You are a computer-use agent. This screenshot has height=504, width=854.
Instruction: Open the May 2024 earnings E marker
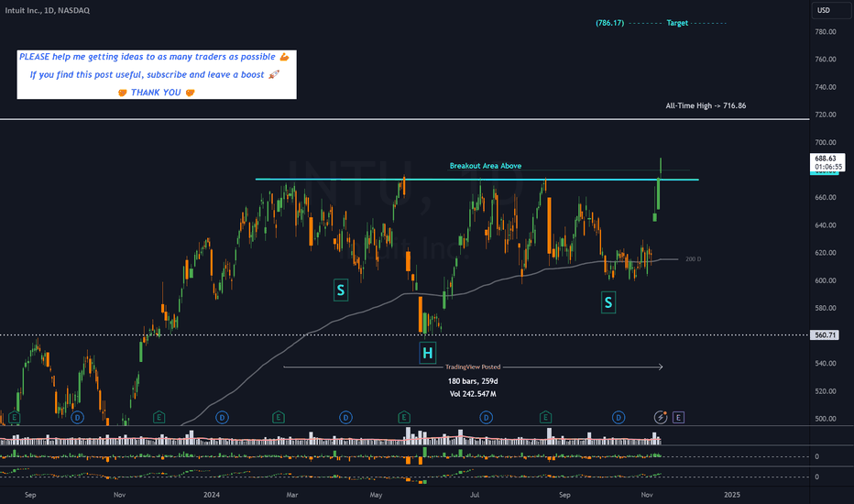click(x=403, y=418)
